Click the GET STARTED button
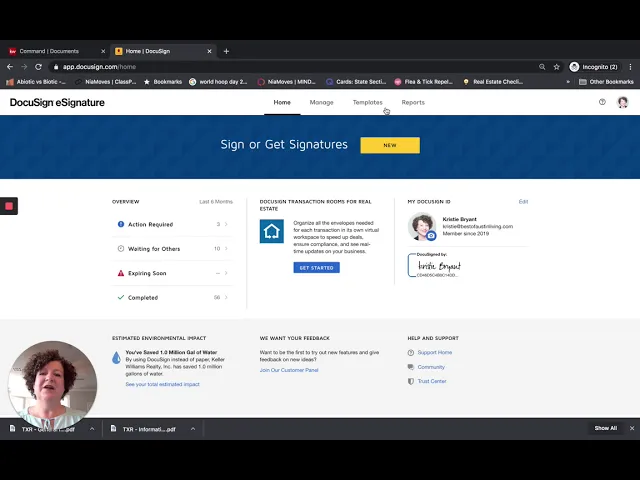Image resolution: width=640 pixels, height=480 pixels. 316,268
